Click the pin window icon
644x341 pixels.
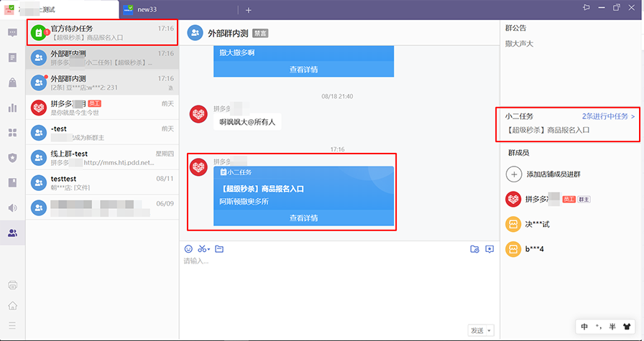pyautogui.click(x=586, y=8)
